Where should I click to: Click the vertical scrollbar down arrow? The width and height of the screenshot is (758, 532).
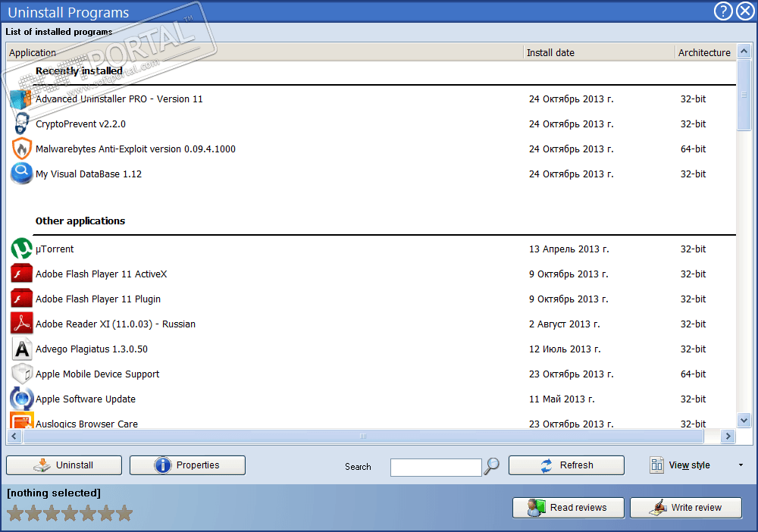click(x=744, y=421)
